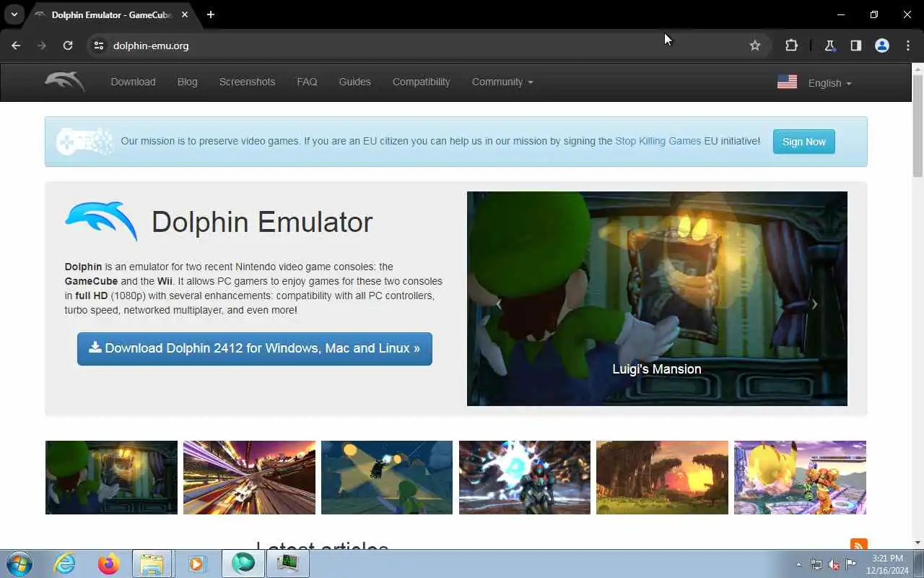The height and width of the screenshot is (578, 924).
Task: Toggle the Chrome side panel icon
Action: coord(855,46)
